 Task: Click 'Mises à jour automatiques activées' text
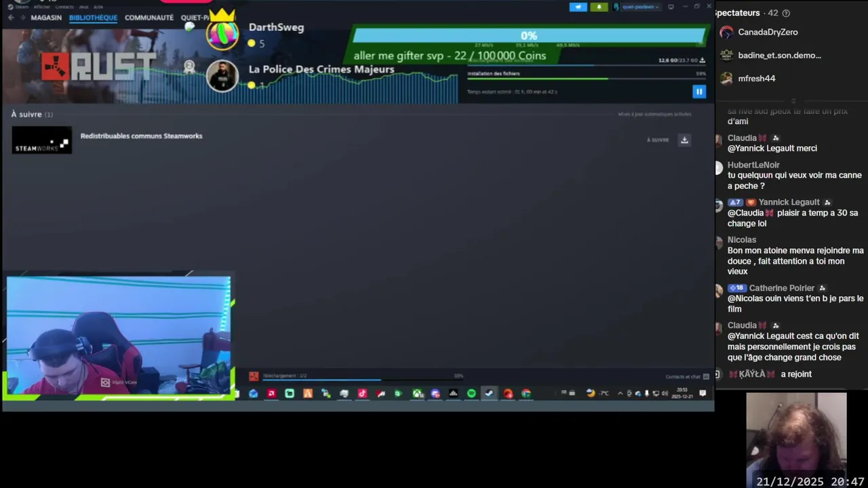[x=654, y=114]
